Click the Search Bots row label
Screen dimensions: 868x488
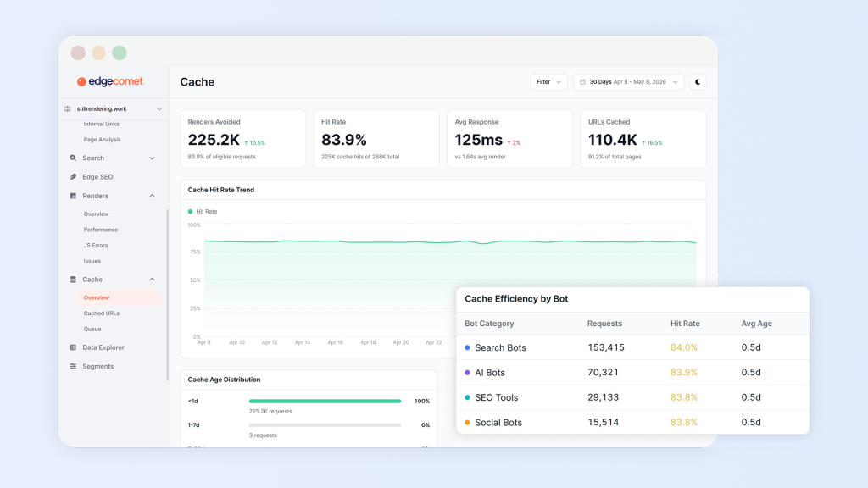click(x=500, y=348)
